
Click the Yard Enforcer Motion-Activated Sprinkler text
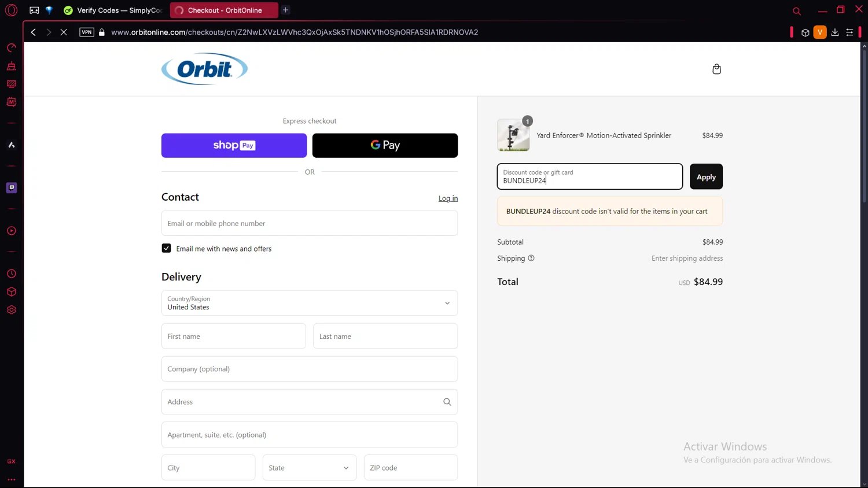coord(604,135)
